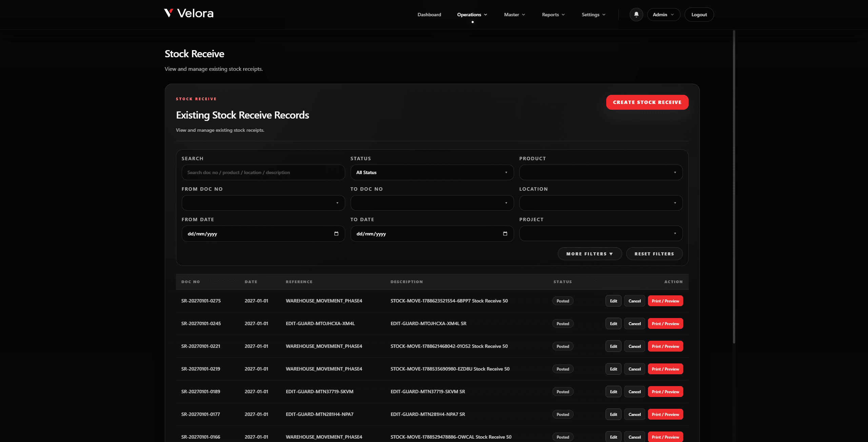Cancel record SR-20270101-0219
868x442 pixels.
coord(634,369)
